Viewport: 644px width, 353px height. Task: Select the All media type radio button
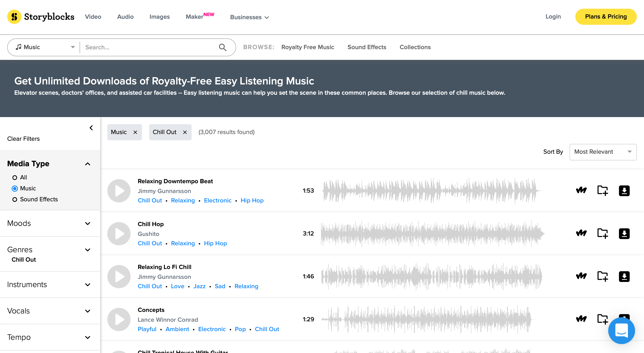click(x=15, y=177)
